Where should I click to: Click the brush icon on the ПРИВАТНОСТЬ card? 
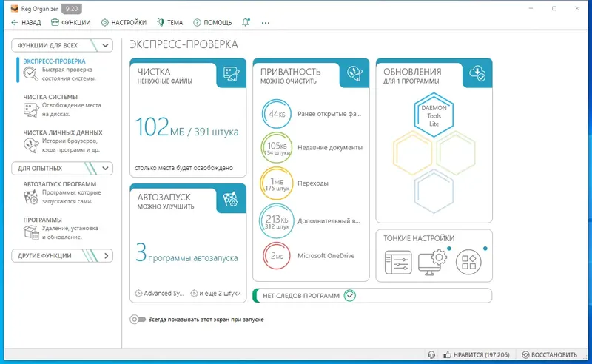click(354, 74)
